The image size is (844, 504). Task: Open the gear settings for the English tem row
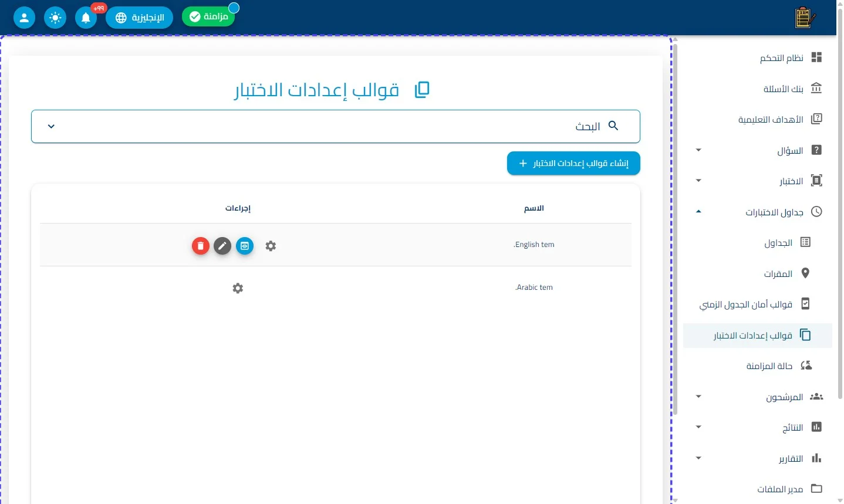[x=271, y=246]
